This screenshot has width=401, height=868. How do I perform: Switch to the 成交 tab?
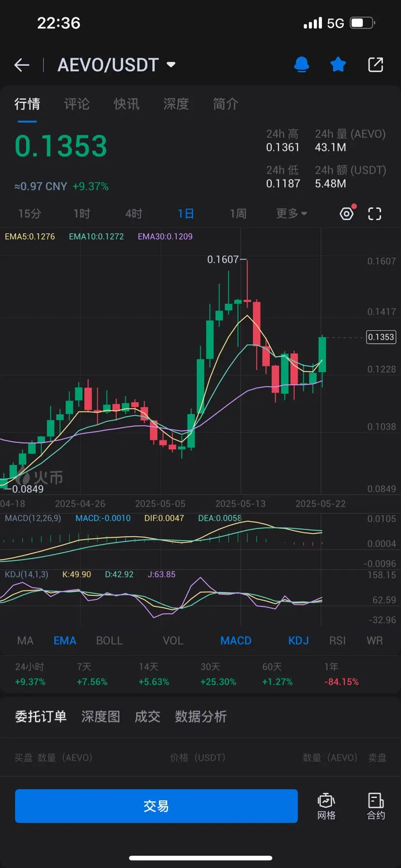click(x=147, y=716)
